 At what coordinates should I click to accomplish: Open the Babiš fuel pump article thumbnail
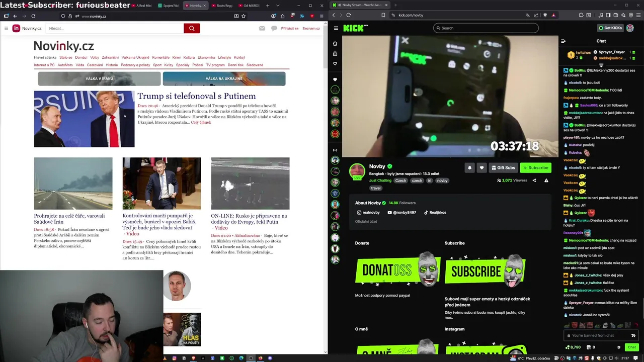coord(162,184)
